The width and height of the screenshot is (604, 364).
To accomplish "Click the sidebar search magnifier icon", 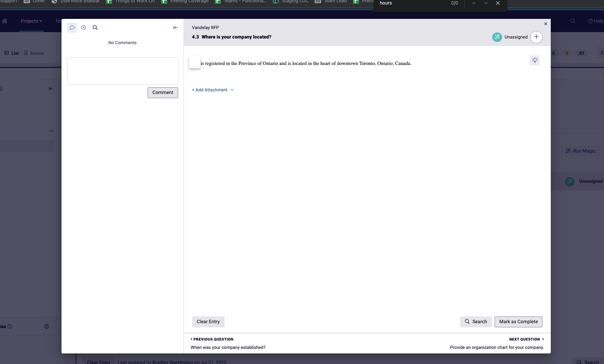I will pyautogui.click(x=95, y=28).
